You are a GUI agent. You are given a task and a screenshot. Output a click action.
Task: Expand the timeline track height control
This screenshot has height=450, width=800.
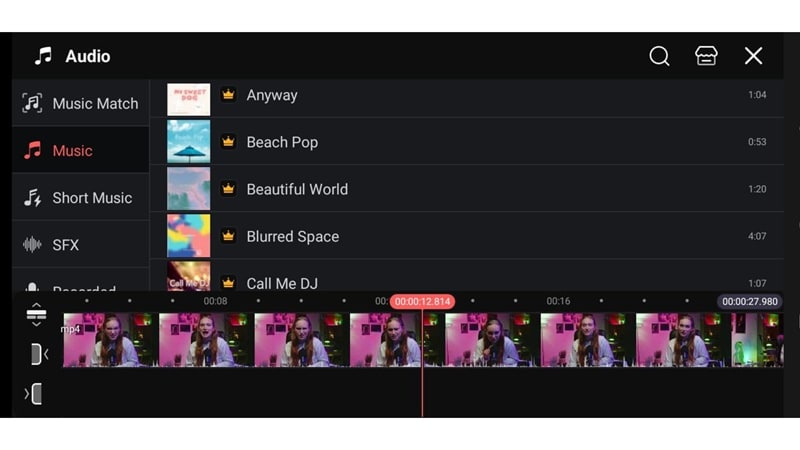point(36,314)
